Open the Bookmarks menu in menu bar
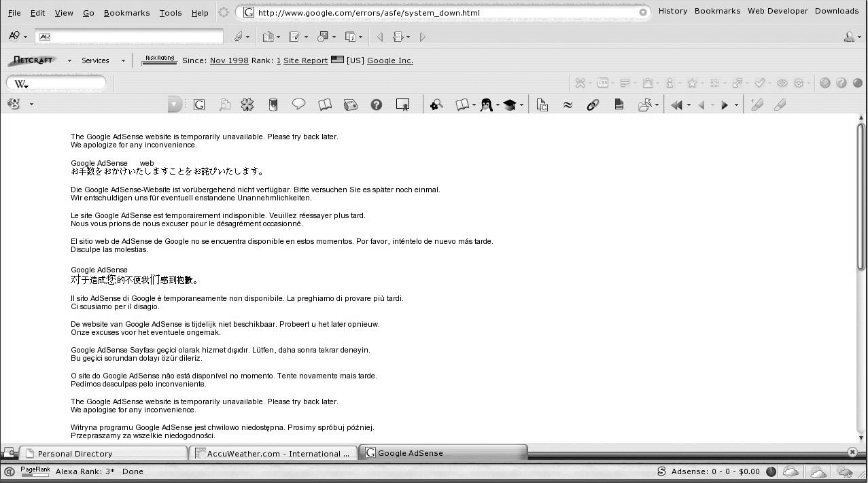The width and height of the screenshot is (868, 483). (126, 13)
